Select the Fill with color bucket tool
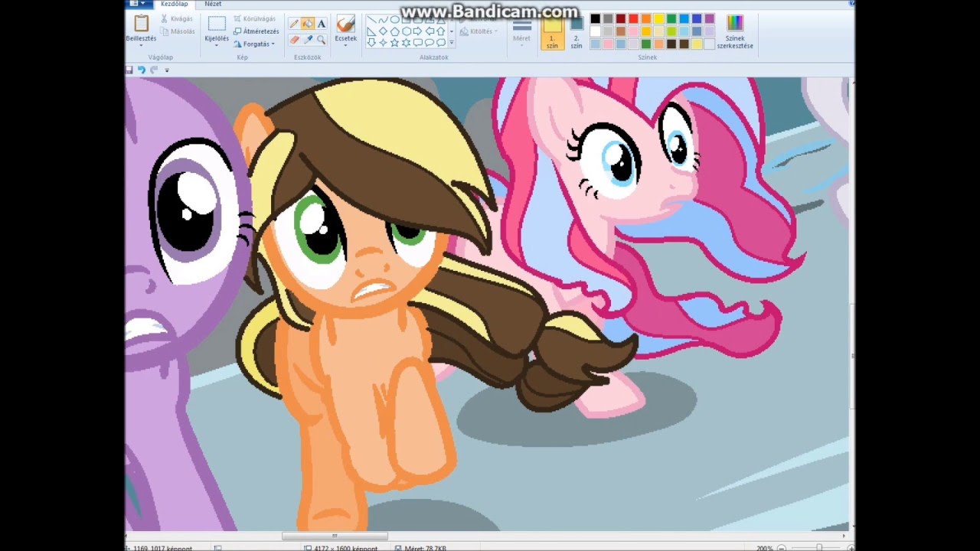Viewport: 980px width, 551px height. (307, 24)
